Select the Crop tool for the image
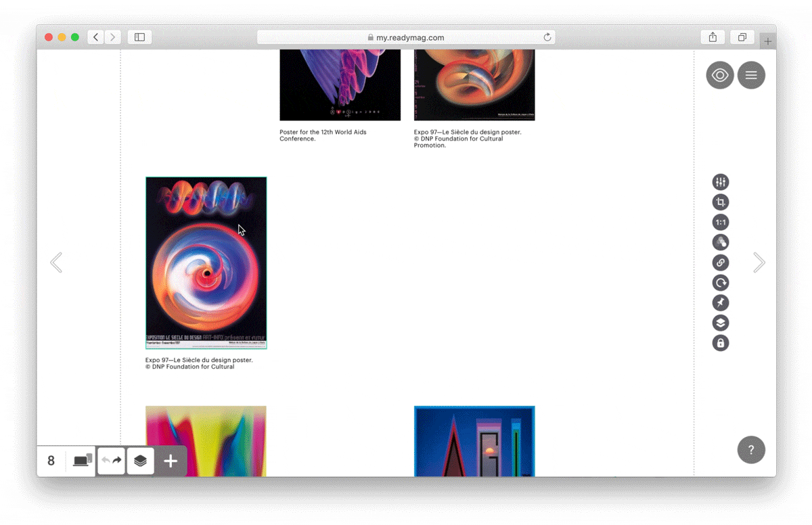Image resolution: width=812 pixels, height=525 pixels. [x=720, y=202]
